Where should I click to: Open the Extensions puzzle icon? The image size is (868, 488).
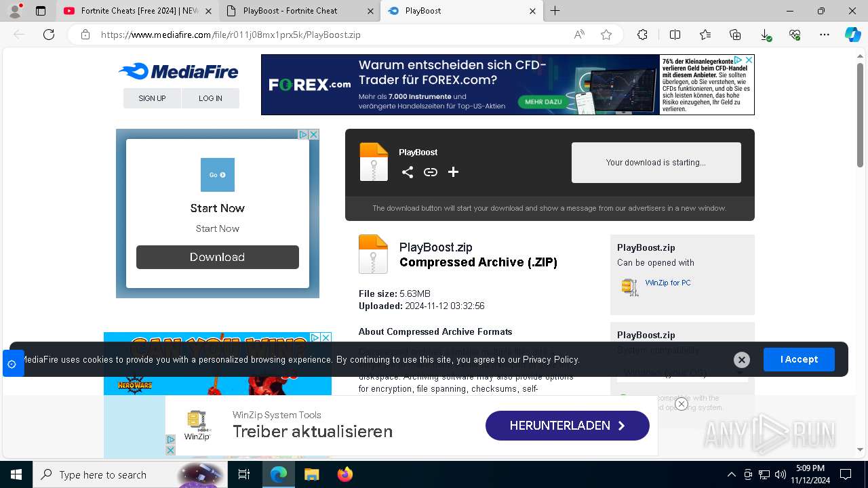tap(642, 35)
